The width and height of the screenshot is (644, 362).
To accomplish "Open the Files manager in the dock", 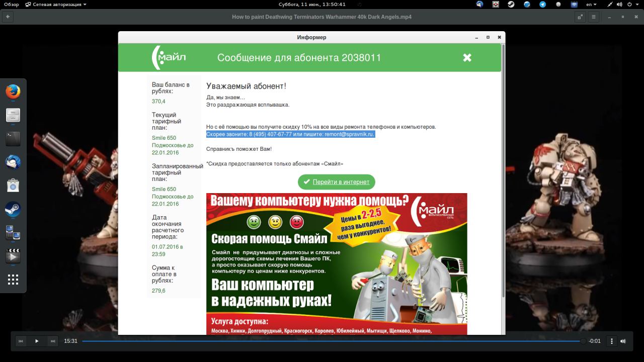I will pos(13,115).
